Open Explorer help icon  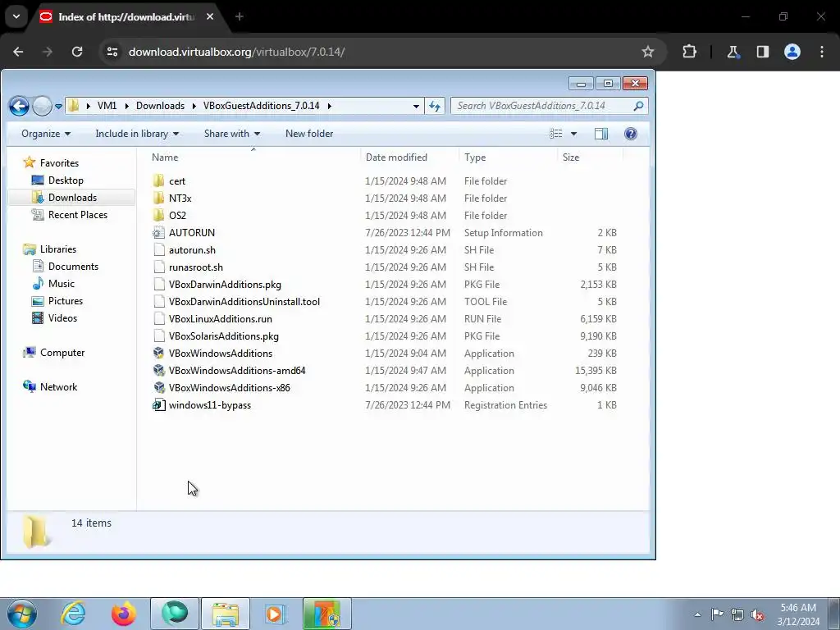[x=631, y=134]
